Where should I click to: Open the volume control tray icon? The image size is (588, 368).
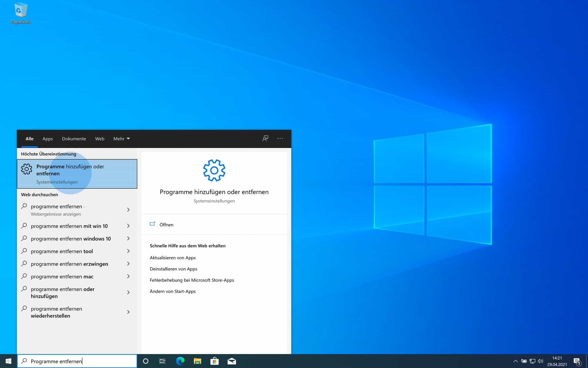click(x=541, y=361)
